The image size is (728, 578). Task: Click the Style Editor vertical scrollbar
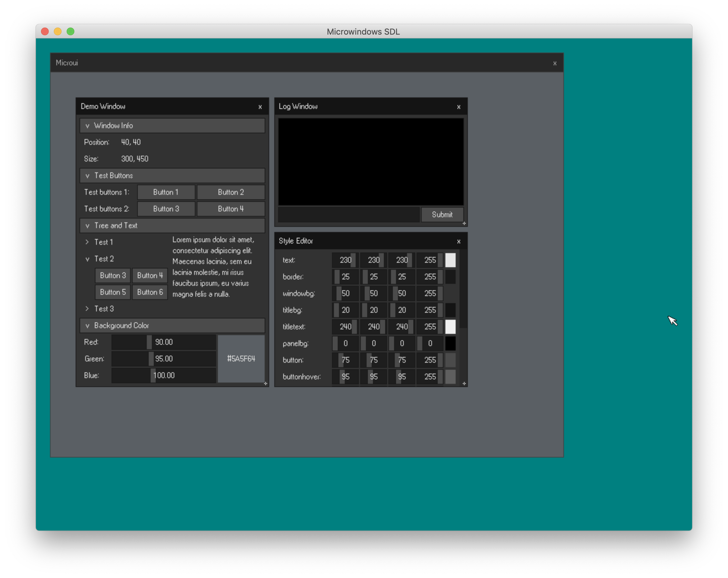click(463, 289)
